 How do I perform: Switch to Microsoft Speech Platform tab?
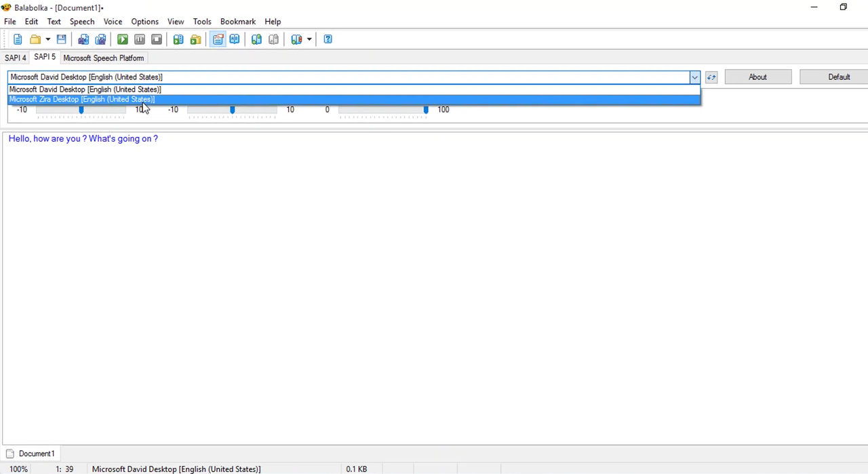104,58
